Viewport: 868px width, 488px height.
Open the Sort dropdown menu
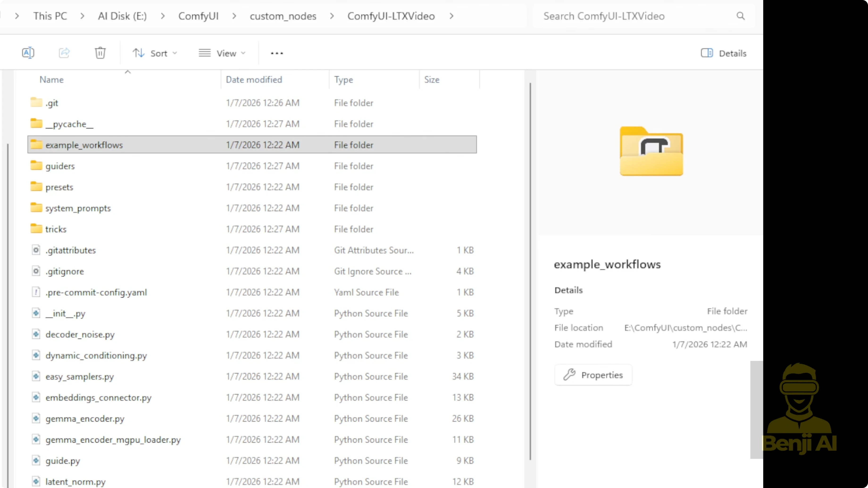pyautogui.click(x=155, y=53)
